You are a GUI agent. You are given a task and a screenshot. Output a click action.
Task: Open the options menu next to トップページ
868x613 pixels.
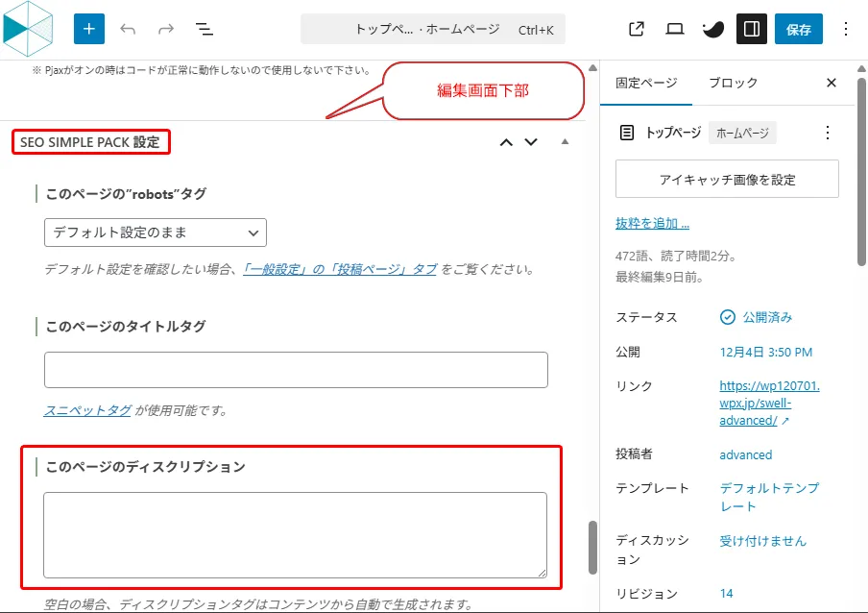click(828, 133)
